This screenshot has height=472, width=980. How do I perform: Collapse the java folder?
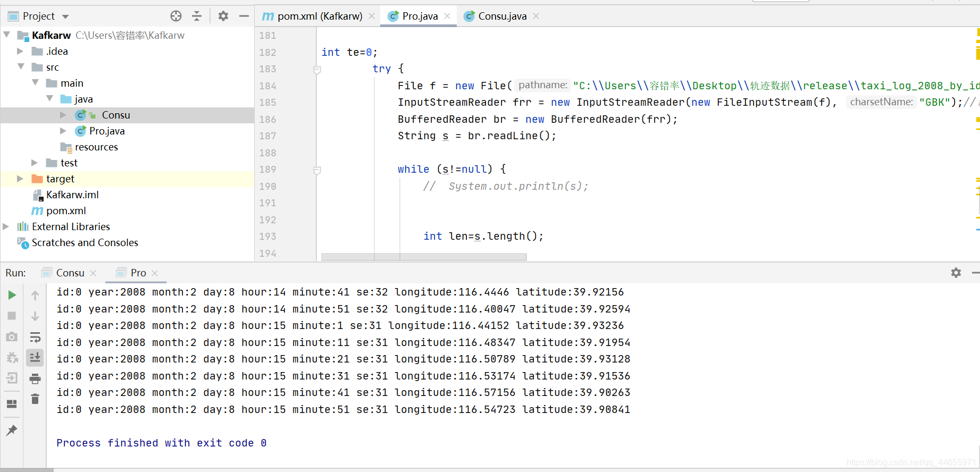[x=49, y=98]
